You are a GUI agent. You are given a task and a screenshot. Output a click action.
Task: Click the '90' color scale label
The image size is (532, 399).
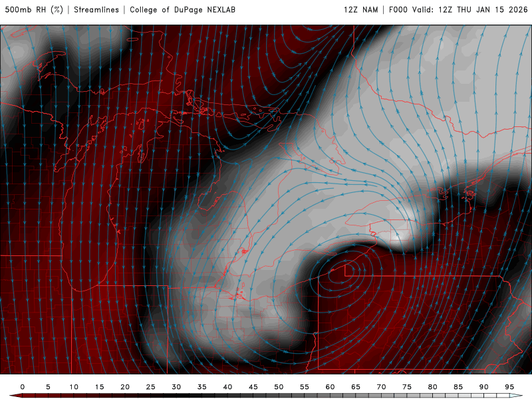[484, 387]
